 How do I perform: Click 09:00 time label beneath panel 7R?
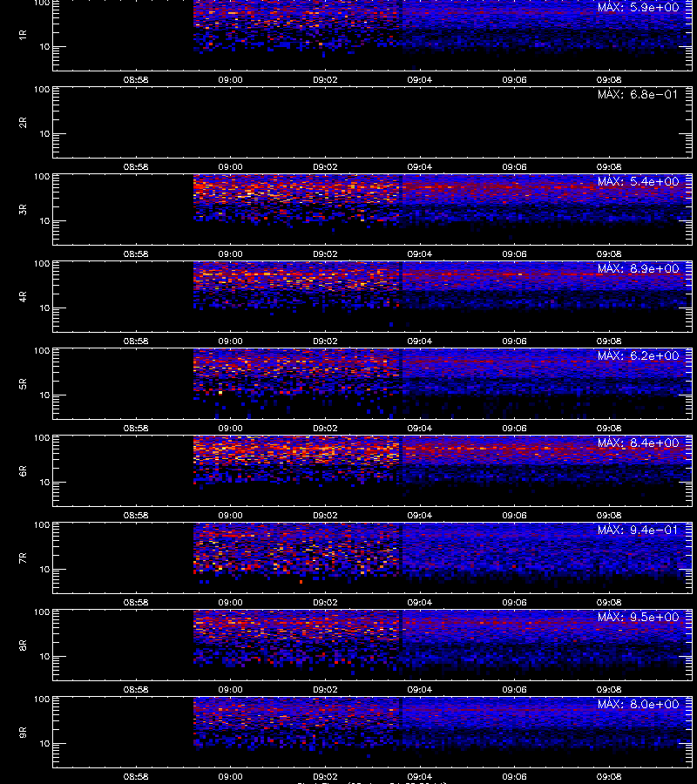(x=231, y=603)
